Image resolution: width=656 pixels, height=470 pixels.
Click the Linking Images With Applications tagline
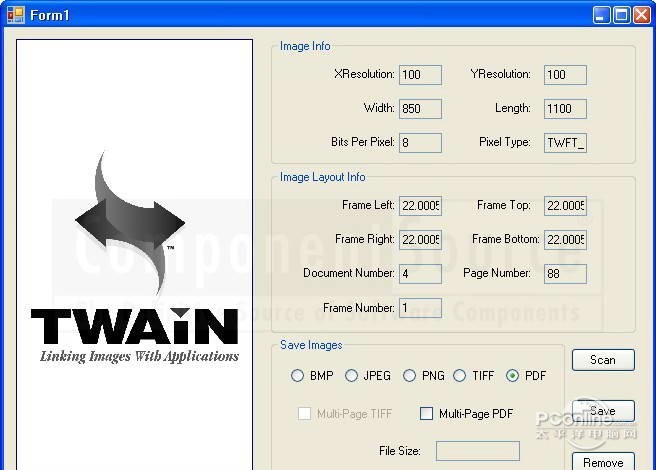point(139,357)
